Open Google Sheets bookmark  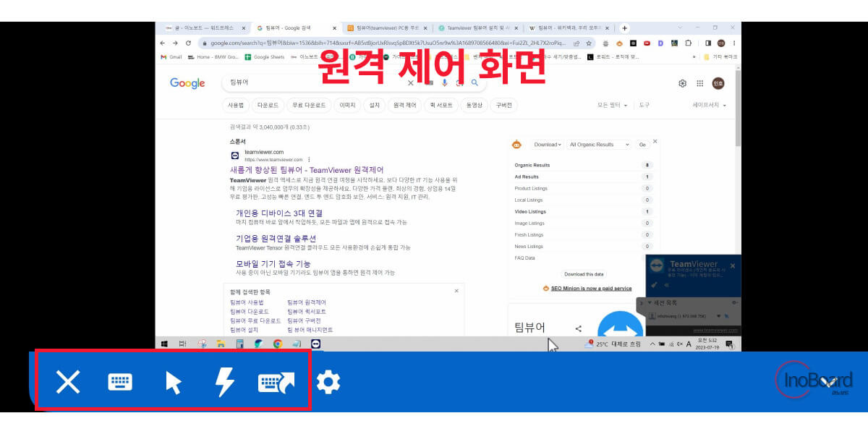pyautogui.click(x=264, y=56)
